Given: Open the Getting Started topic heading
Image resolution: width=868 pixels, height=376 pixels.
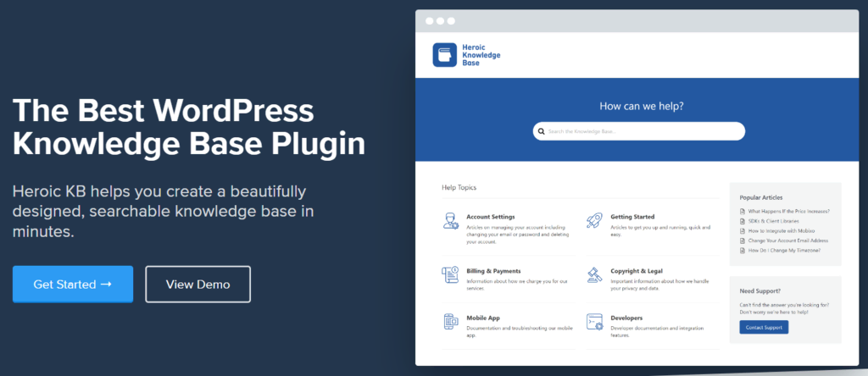Looking at the screenshot, I should [632, 217].
